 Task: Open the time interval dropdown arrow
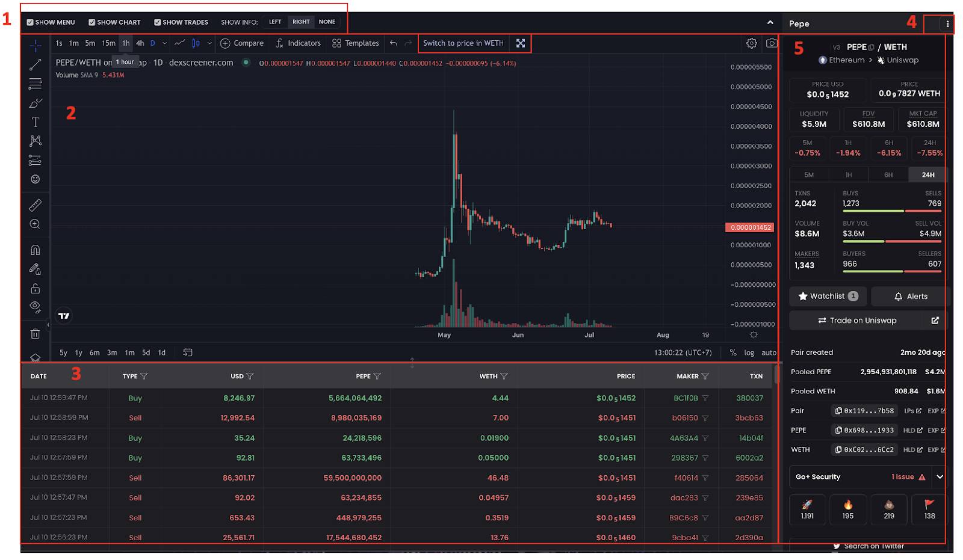click(x=164, y=43)
